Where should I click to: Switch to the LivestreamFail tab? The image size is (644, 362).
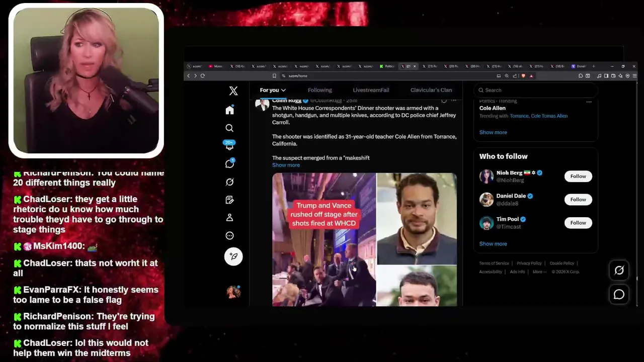click(371, 90)
